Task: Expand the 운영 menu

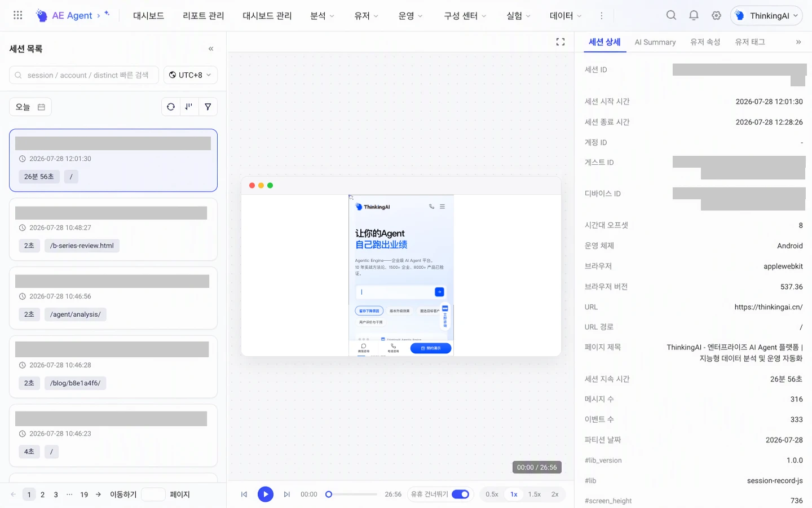Action: (x=411, y=16)
